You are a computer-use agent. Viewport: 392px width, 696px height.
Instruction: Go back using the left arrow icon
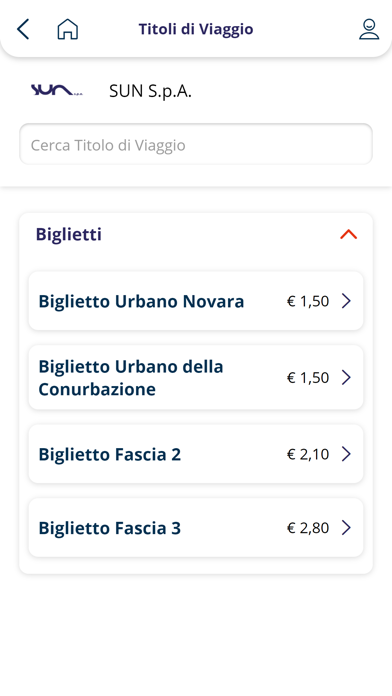pos(23,29)
